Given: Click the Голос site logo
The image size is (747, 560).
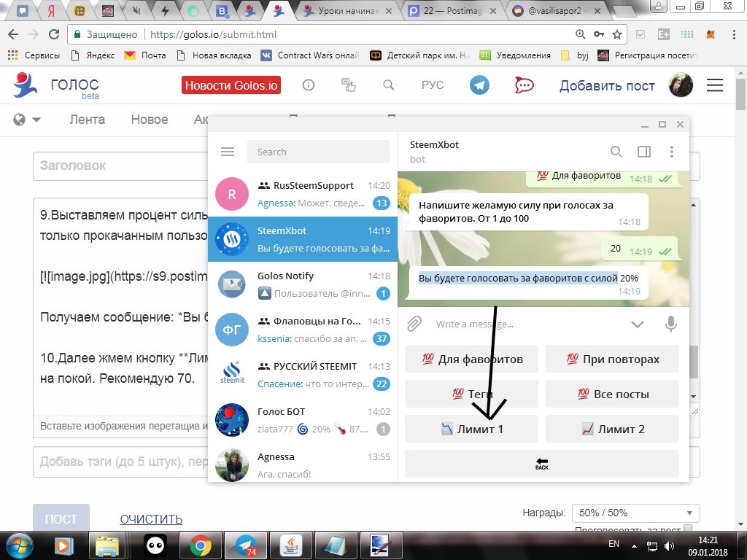Looking at the screenshot, I should 56,85.
